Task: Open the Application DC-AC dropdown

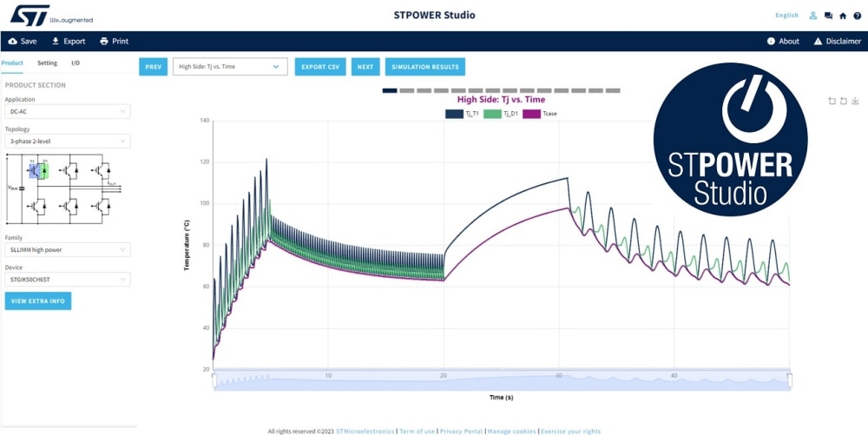Action: pyautogui.click(x=68, y=111)
